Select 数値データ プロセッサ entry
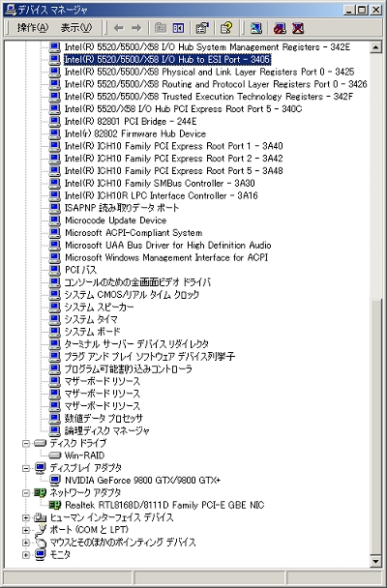This screenshot has height=588, width=387. coord(104,418)
